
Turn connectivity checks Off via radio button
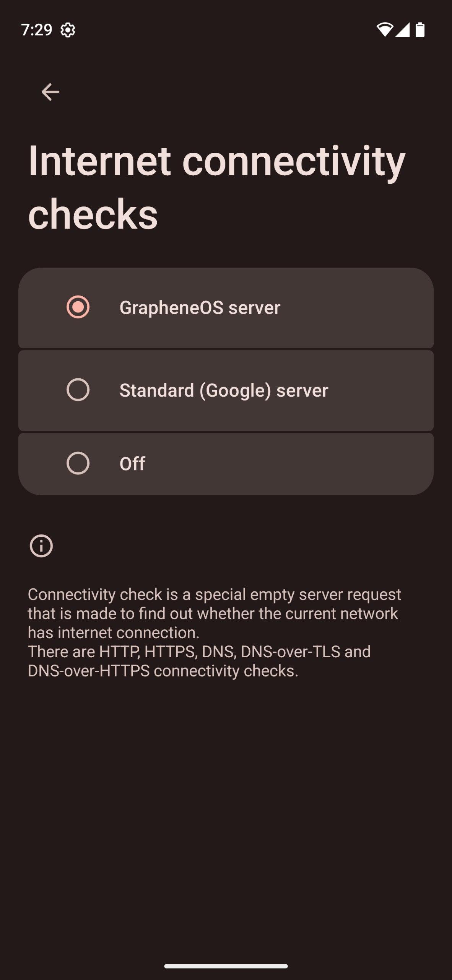coord(78,463)
